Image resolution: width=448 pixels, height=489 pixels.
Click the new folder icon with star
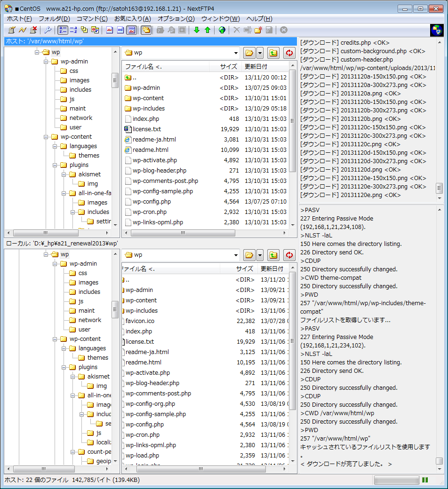pyautogui.click(x=258, y=30)
